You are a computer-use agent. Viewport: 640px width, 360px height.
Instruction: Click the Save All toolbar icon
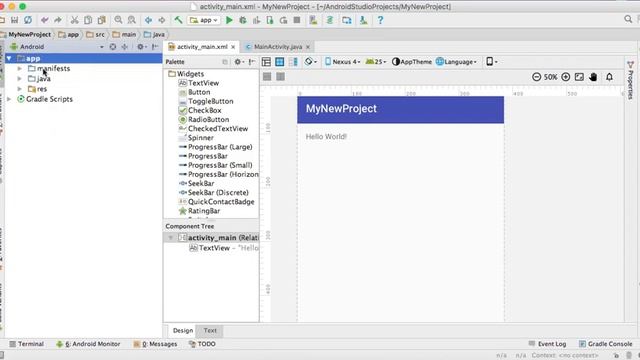(14, 20)
